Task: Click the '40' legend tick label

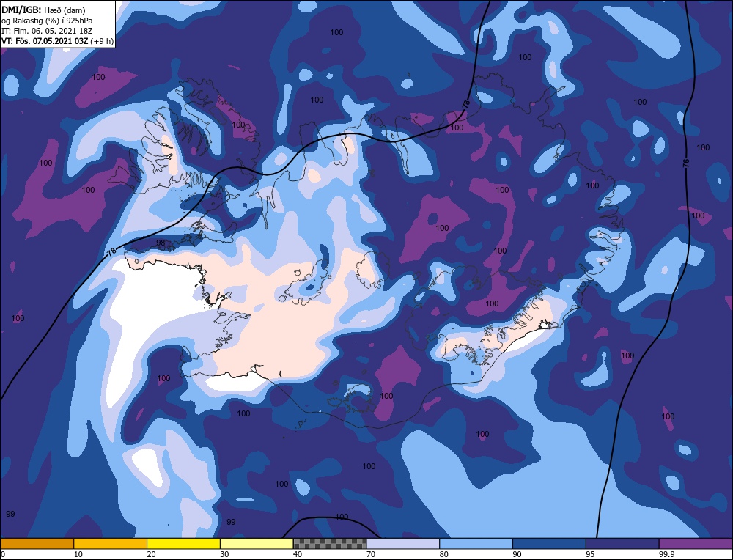Action: [x=298, y=554]
